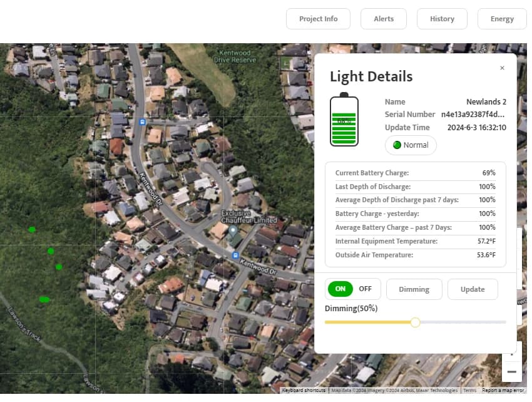This screenshot has width=532, height=402.
Task: Click the Current Battery Charge 69% value
Action: click(489, 173)
